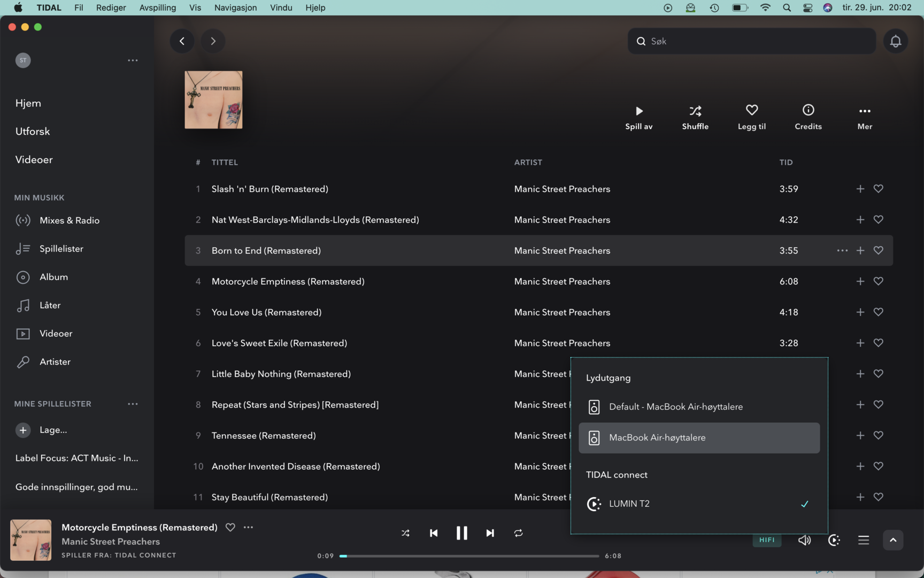Go forward with the right arrow button
924x578 pixels.
213,41
